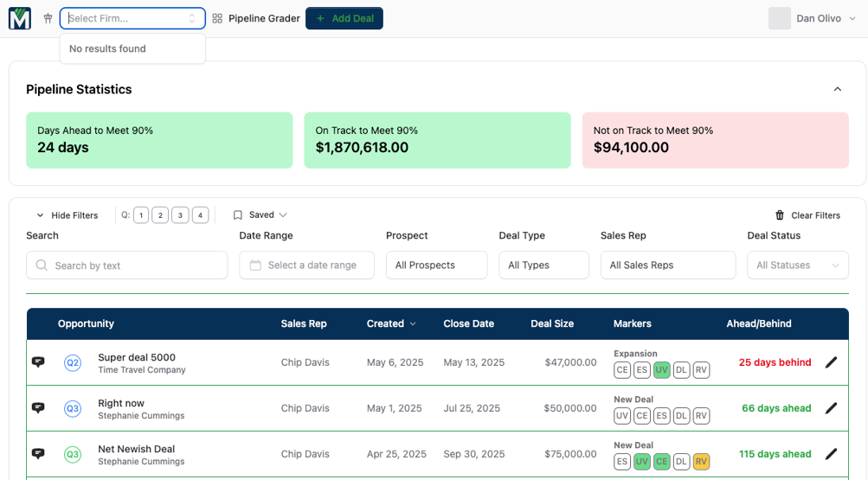The height and width of the screenshot is (480, 868).
Task: Collapse filters with Hide Filters
Action: pyautogui.click(x=67, y=215)
